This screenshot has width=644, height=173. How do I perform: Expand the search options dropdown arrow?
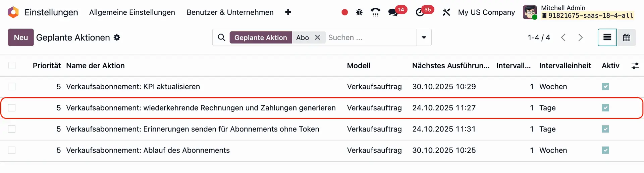click(424, 37)
